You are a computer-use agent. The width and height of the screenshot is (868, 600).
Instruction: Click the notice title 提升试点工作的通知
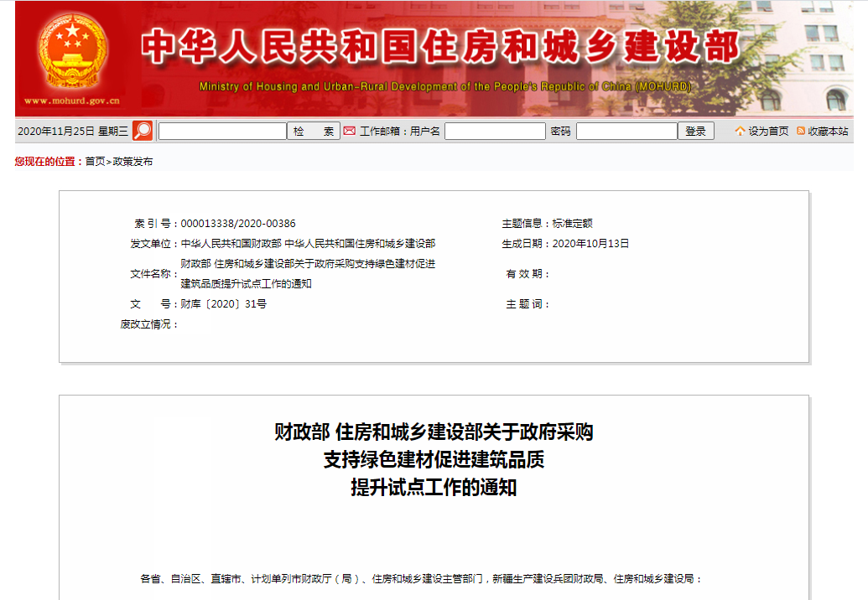pos(433,487)
